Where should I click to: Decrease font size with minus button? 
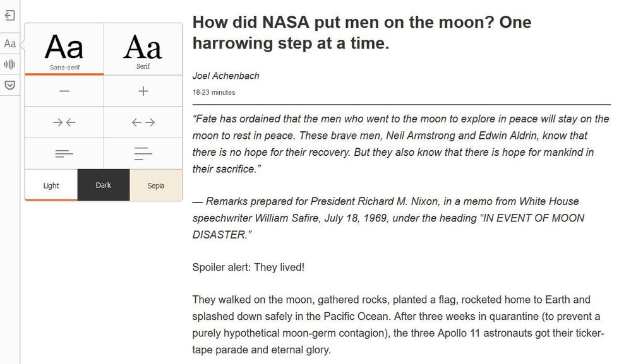click(64, 91)
